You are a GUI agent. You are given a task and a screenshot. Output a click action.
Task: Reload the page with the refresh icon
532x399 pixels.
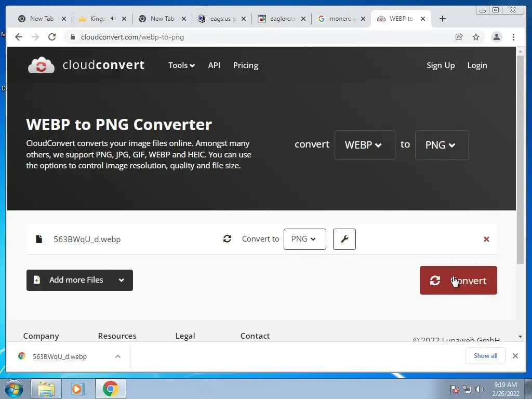coord(52,37)
